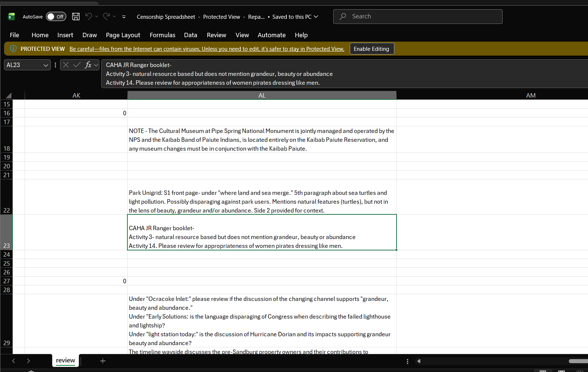Click the Enable Editing button
Image resolution: width=588 pixels, height=372 pixels.
(372, 49)
